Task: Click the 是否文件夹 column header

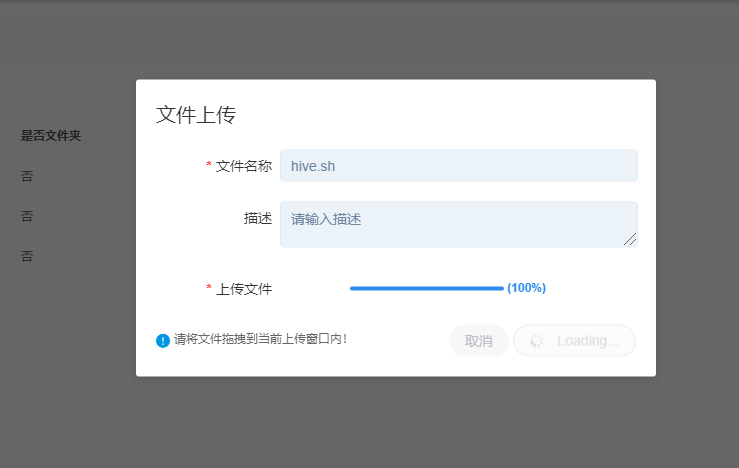Action: point(51,136)
